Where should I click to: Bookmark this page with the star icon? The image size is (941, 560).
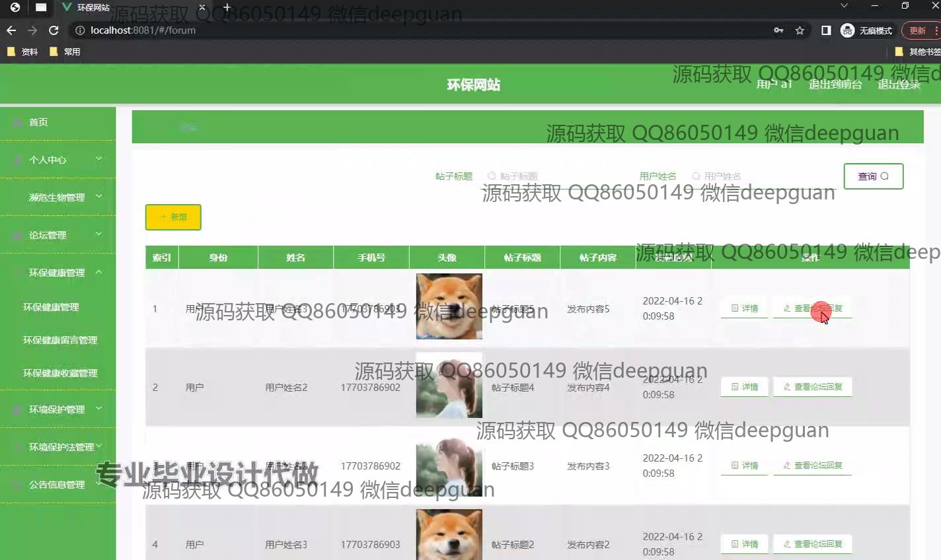click(800, 30)
